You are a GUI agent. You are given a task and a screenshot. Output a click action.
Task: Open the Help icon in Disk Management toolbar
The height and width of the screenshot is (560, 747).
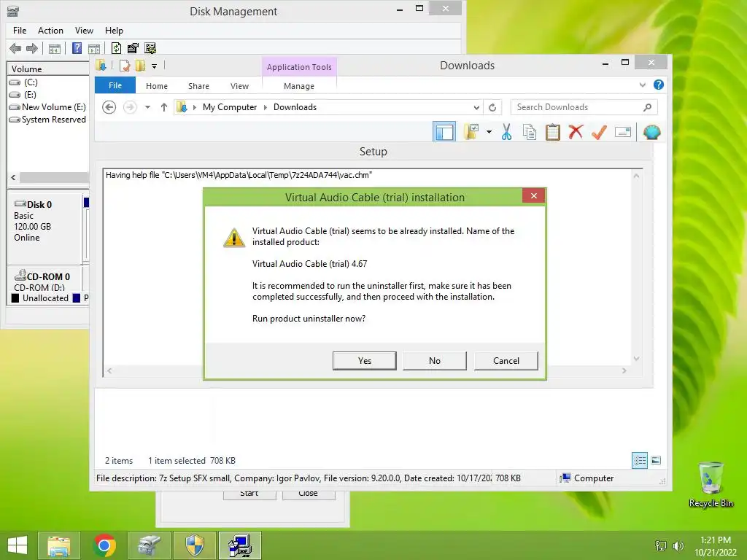tap(77, 48)
